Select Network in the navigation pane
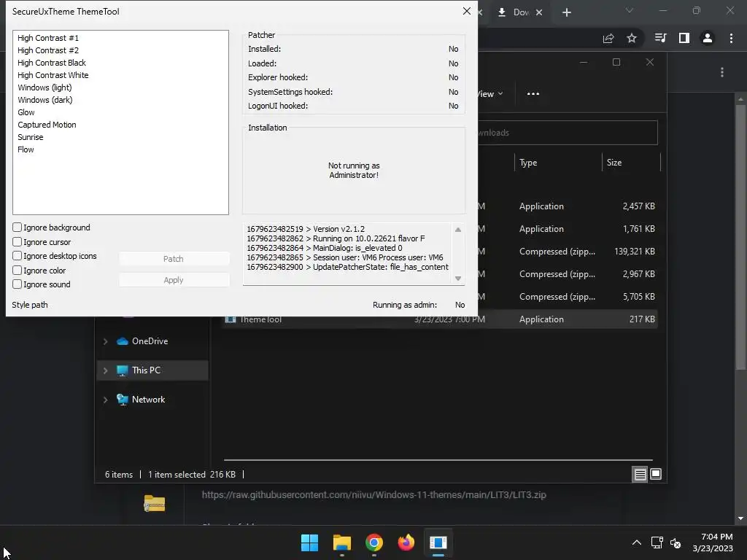Image resolution: width=747 pixels, height=560 pixels. [148, 400]
